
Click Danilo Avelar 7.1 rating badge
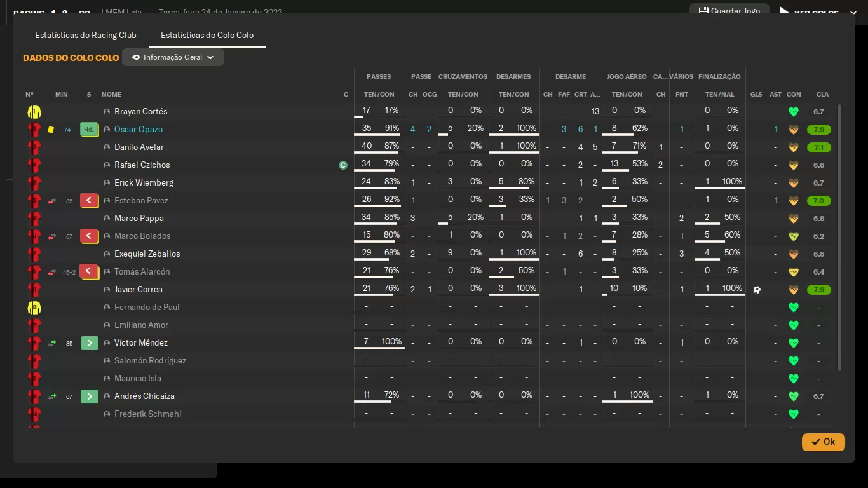[818, 147]
